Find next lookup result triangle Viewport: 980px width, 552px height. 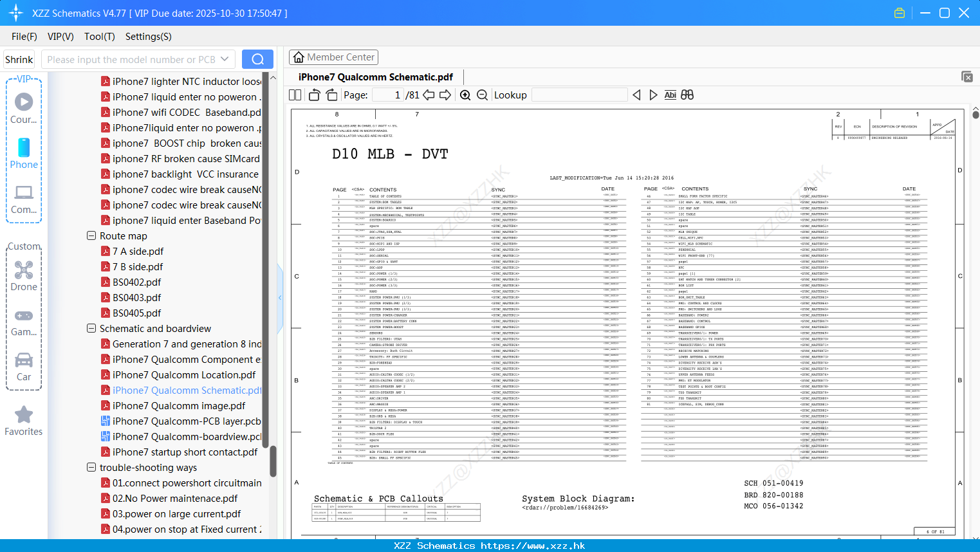point(653,95)
